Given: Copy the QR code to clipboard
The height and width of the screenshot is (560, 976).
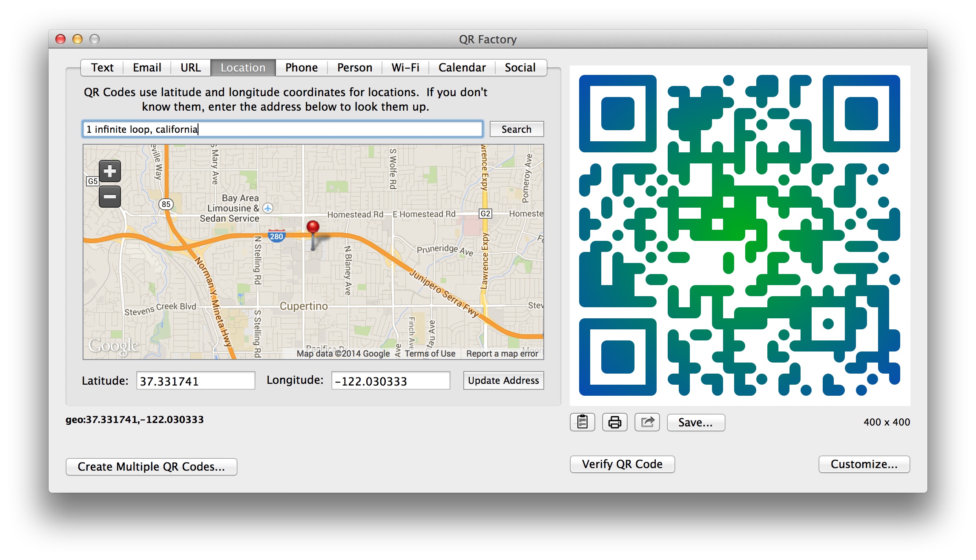Looking at the screenshot, I should 582,422.
